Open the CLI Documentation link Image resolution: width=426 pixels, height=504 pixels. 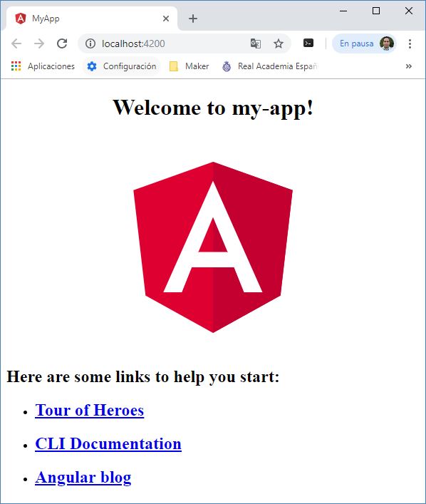tap(108, 444)
